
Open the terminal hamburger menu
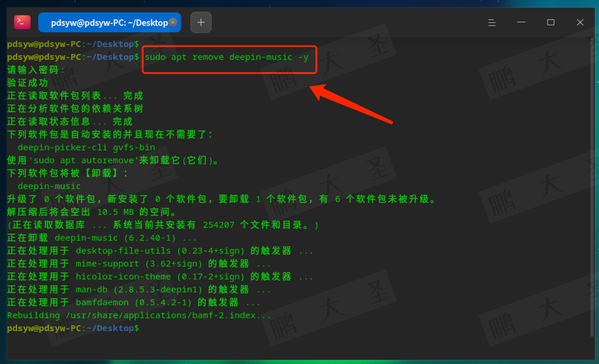pos(492,23)
